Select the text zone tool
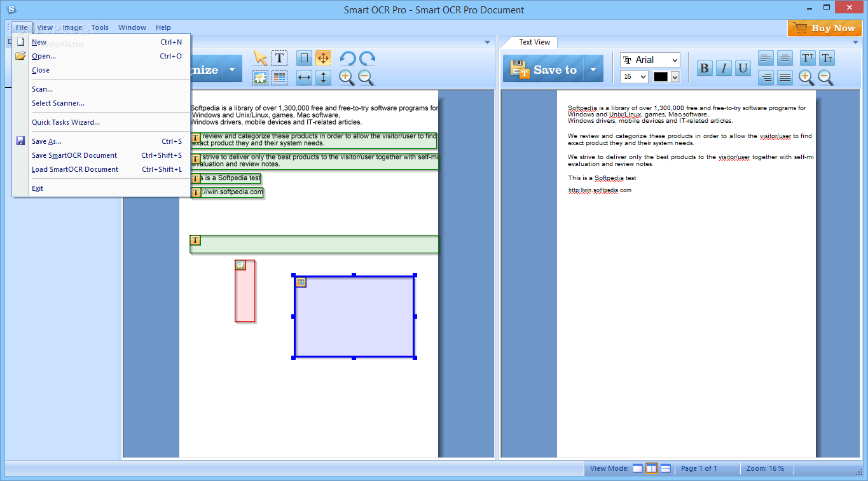This screenshot has height=481, width=868. click(x=279, y=58)
